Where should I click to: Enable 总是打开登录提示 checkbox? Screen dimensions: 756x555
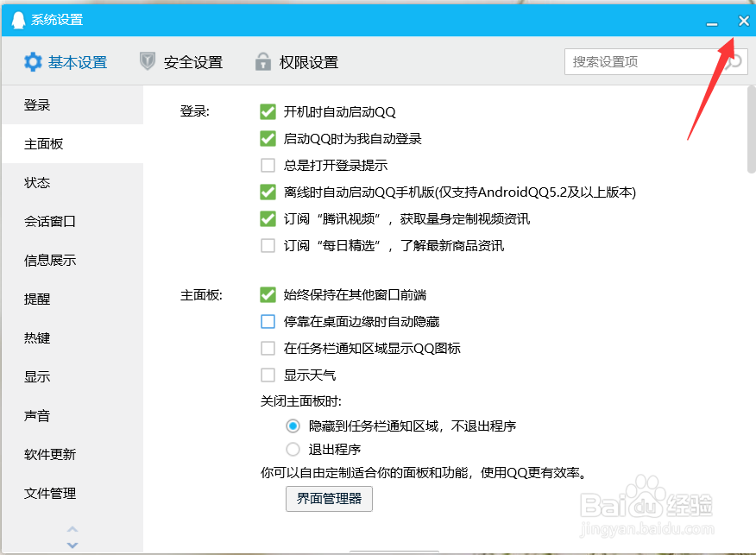click(x=268, y=166)
